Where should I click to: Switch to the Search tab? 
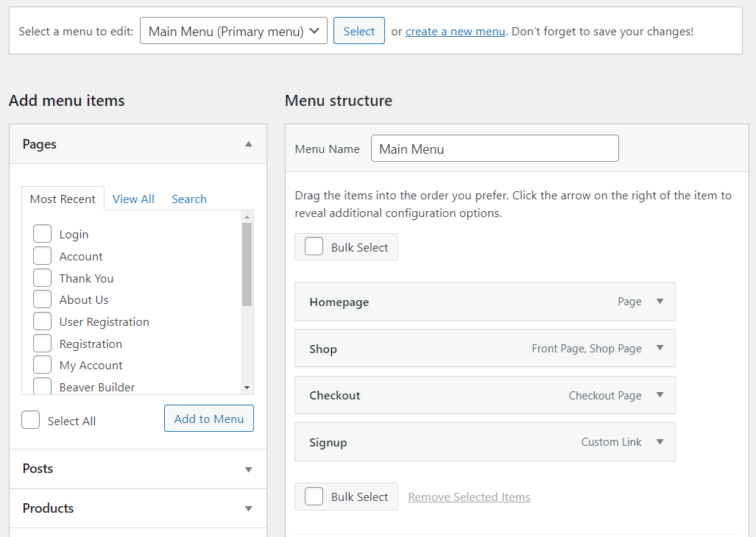click(188, 199)
